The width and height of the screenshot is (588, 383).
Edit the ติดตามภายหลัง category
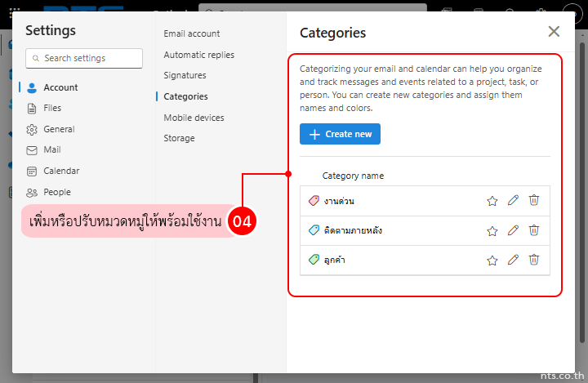click(513, 230)
